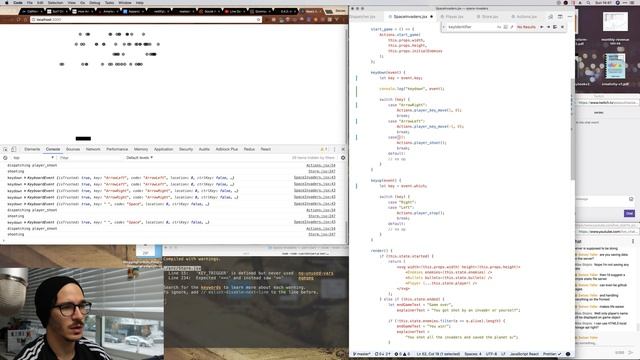Click the no-unused-vars link in terminal
The image size is (640, 360).
[x=316, y=273]
